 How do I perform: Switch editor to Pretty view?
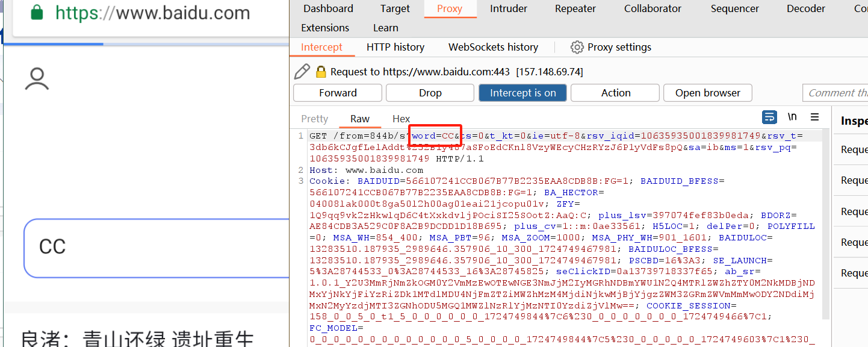point(314,119)
